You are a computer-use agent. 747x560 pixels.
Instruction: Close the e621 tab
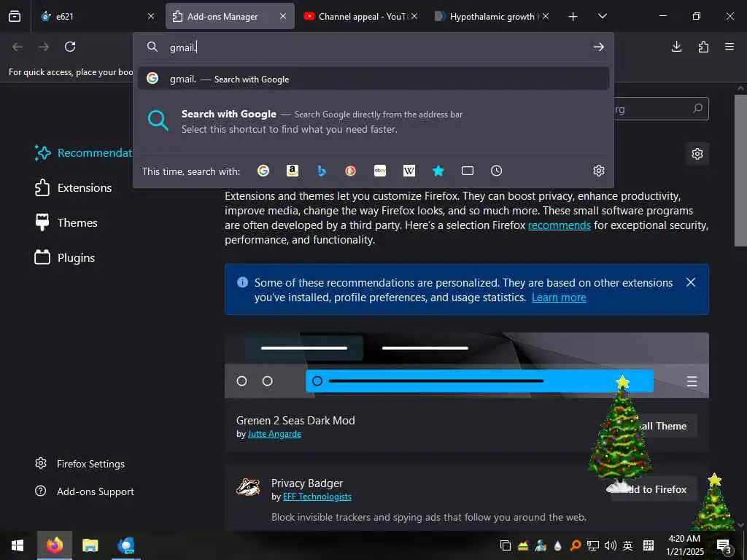click(151, 16)
